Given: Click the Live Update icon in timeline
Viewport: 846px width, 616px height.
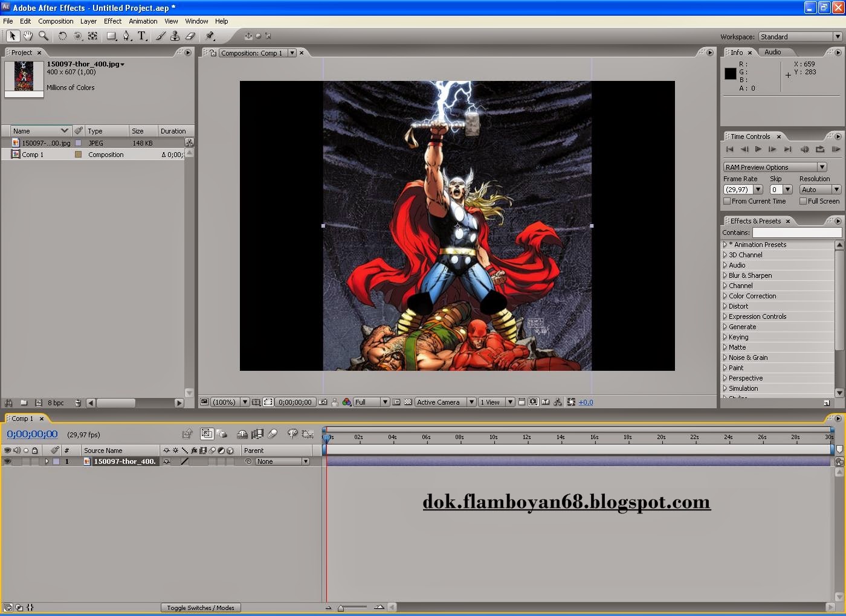Looking at the screenshot, I should 207,434.
